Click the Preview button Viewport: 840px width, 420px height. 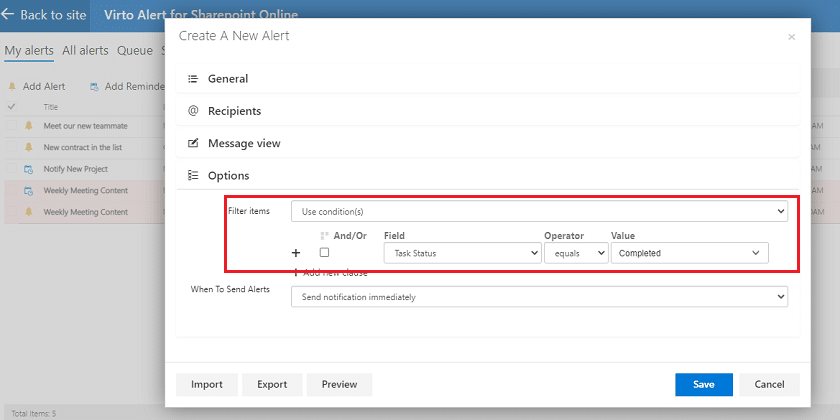click(x=339, y=384)
